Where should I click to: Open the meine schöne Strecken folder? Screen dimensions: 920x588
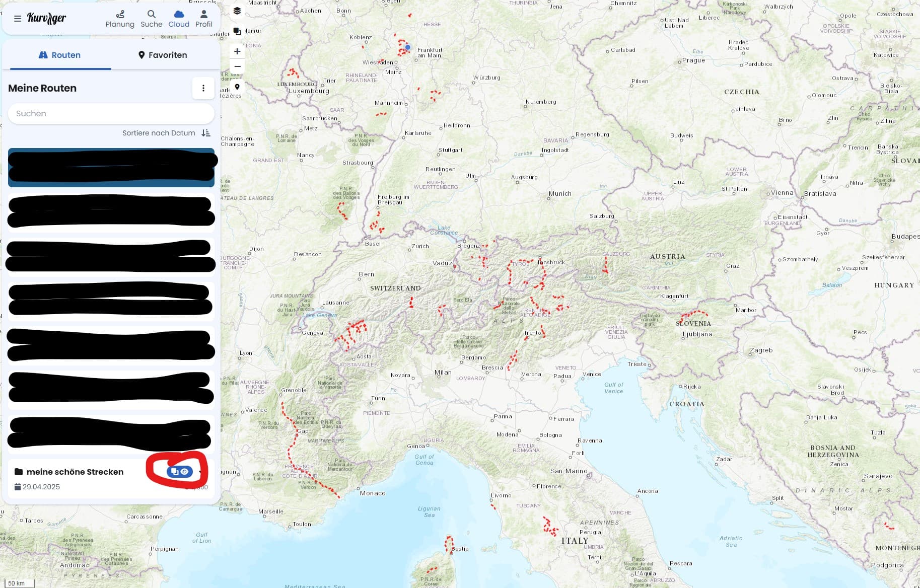tap(75, 472)
